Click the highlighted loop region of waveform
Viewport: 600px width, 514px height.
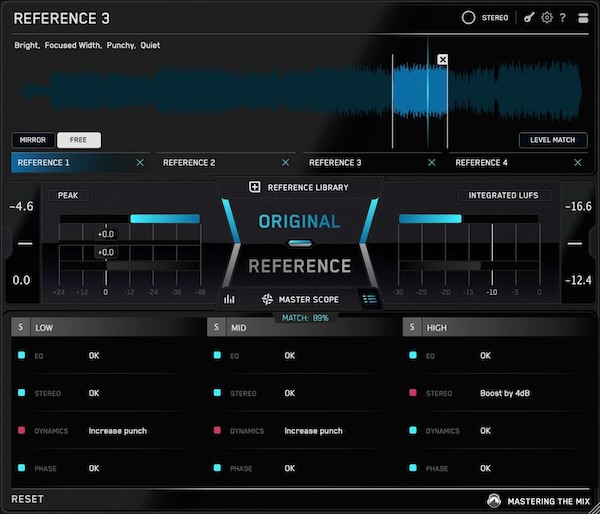click(420, 91)
